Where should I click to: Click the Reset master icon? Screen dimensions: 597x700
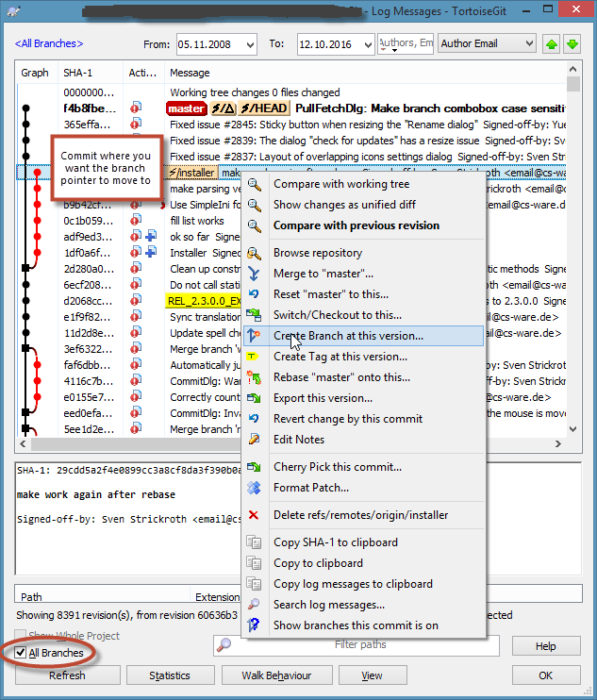(x=255, y=294)
